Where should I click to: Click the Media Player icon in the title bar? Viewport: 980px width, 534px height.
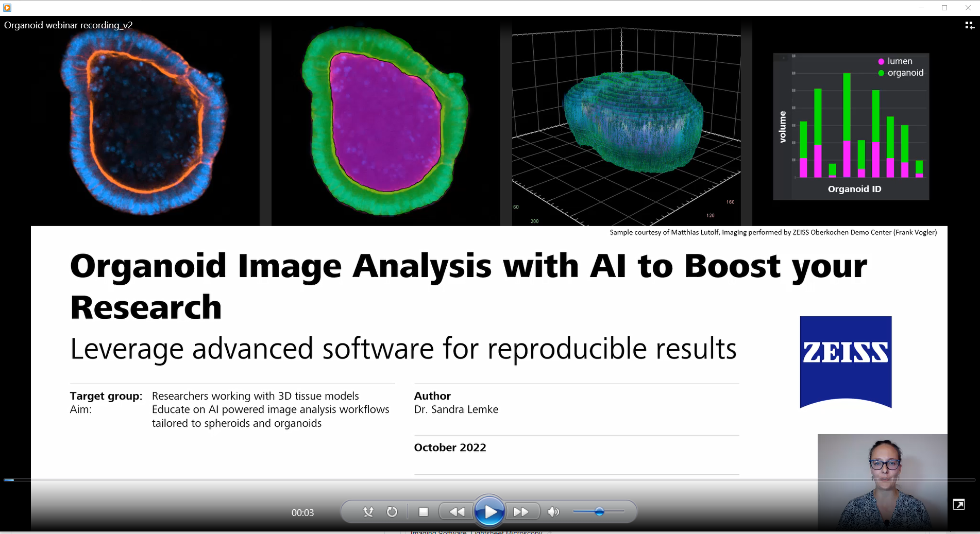(x=7, y=8)
